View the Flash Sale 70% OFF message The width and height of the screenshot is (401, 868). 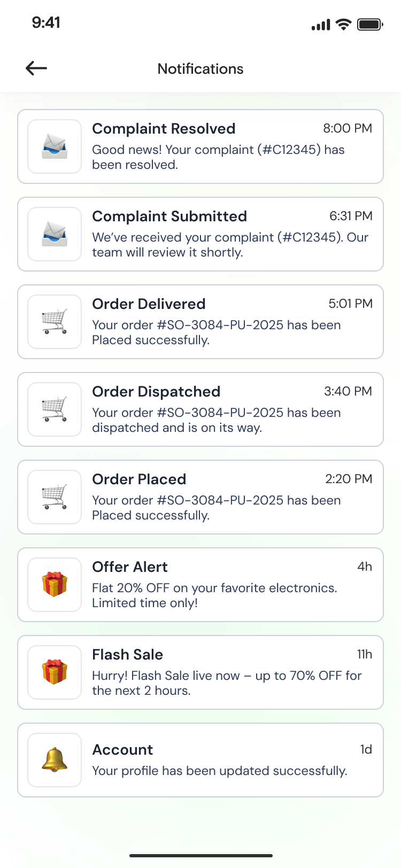(x=227, y=683)
